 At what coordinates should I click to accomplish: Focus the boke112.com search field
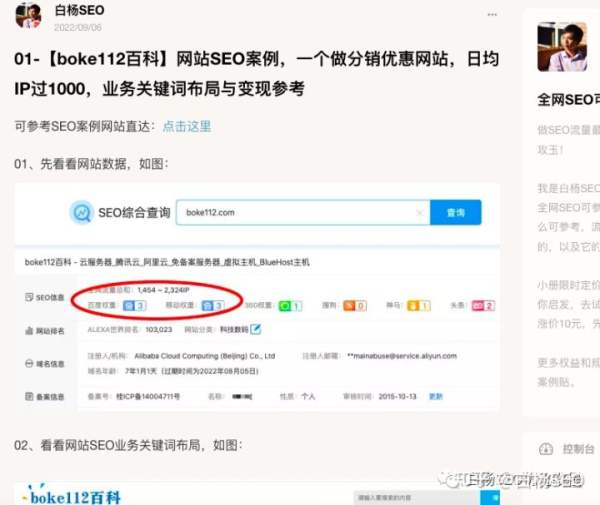point(303,212)
